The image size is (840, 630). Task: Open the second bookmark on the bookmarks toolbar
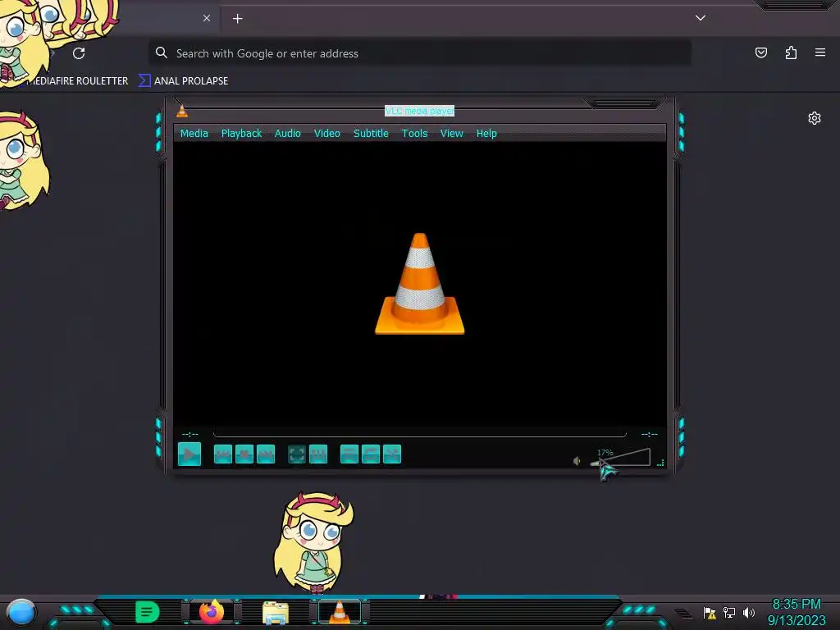(x=183, y=81)
